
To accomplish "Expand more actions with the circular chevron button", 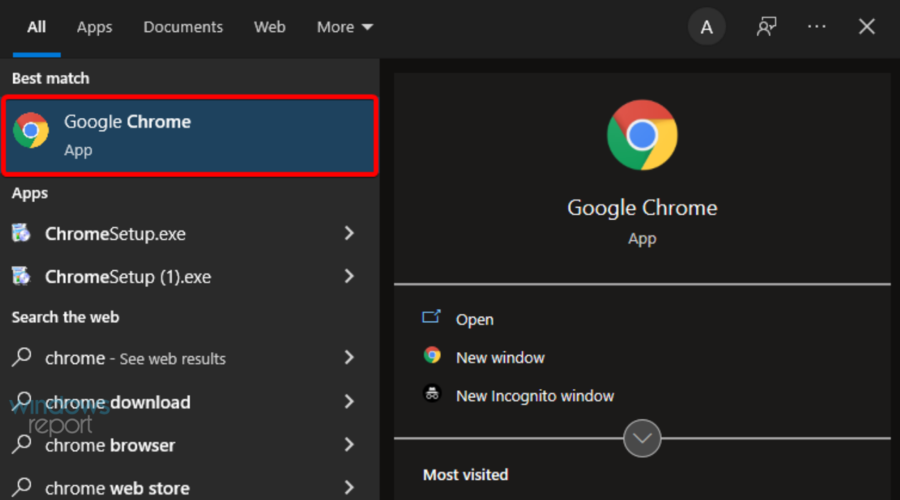I will click(x=642, y=439).
